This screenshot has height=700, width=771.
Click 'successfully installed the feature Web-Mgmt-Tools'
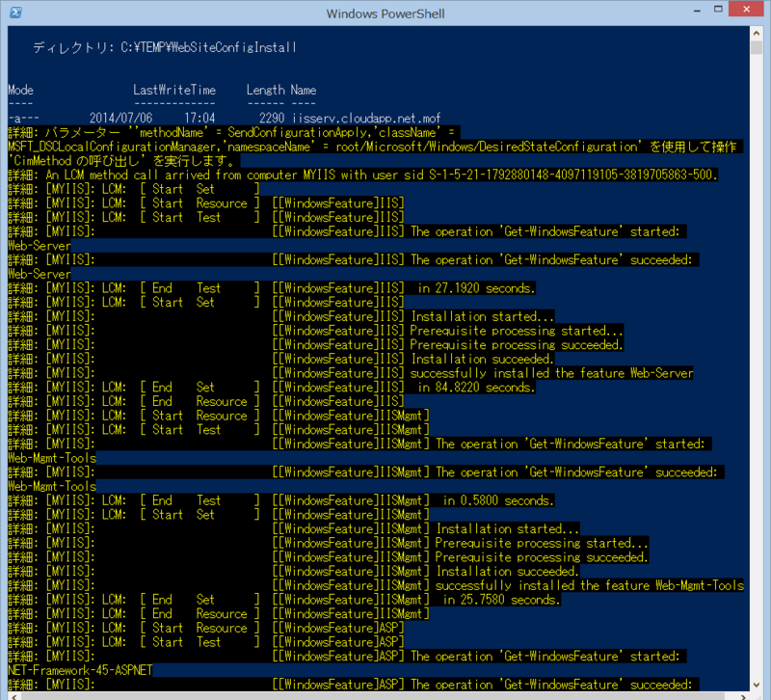point(590,585)
